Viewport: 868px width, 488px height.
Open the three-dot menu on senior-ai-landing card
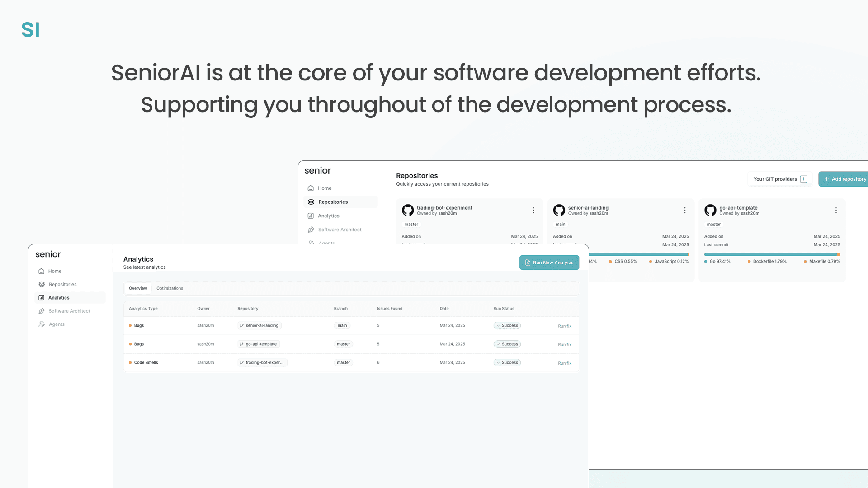pos(685,210)
